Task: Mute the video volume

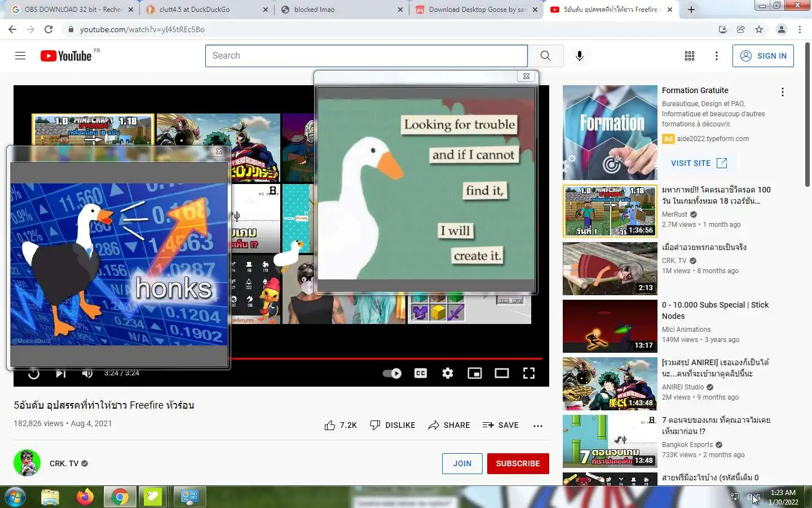Action: click(x=87, y=373)
